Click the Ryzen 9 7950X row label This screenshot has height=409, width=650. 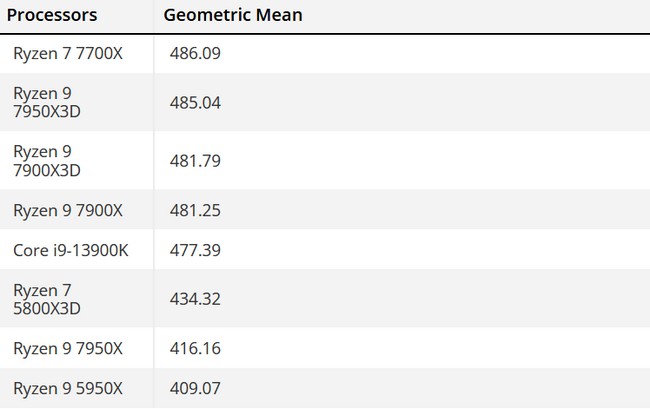[68, 349]
